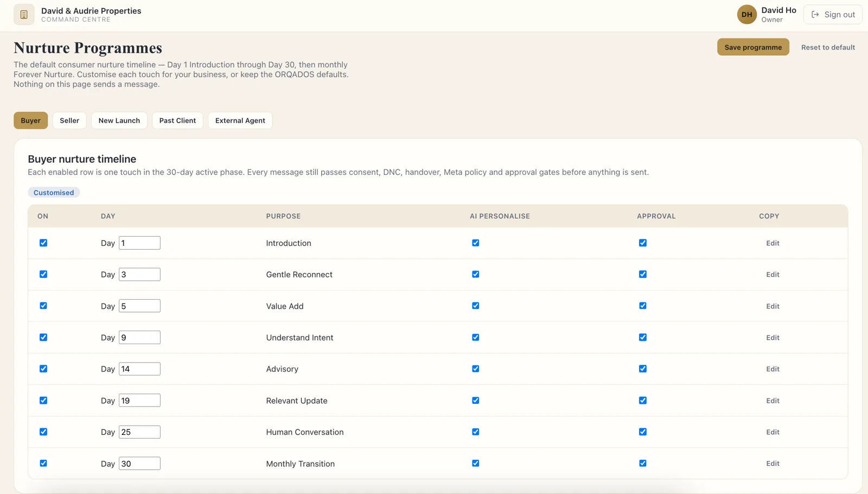This screenshot has height=494, width=868.
Task: Edit copy for Human Conversation touch
Action: (x=773, y=432)
